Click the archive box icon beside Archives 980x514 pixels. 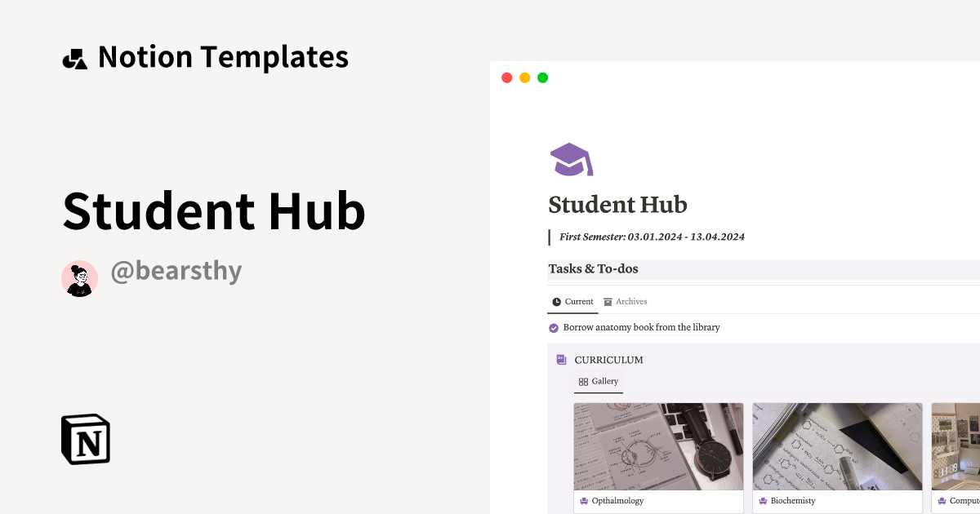pos(608,301)
